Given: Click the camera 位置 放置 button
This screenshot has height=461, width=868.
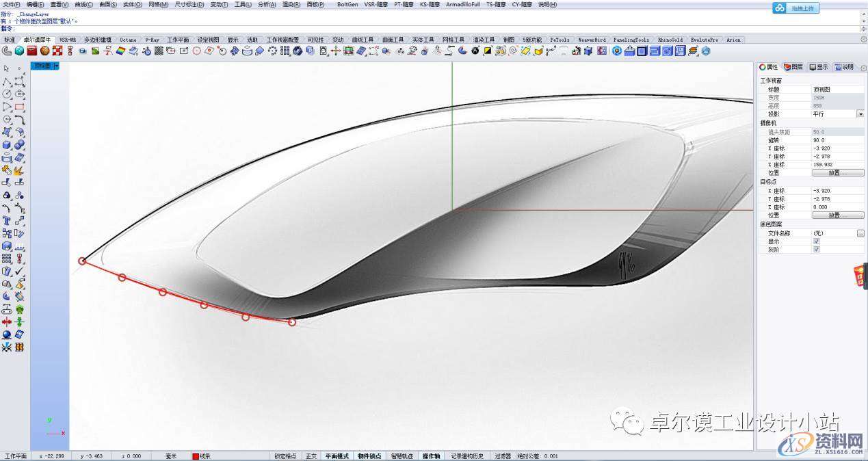Looking at the screenshot, I should coord(837,173).
